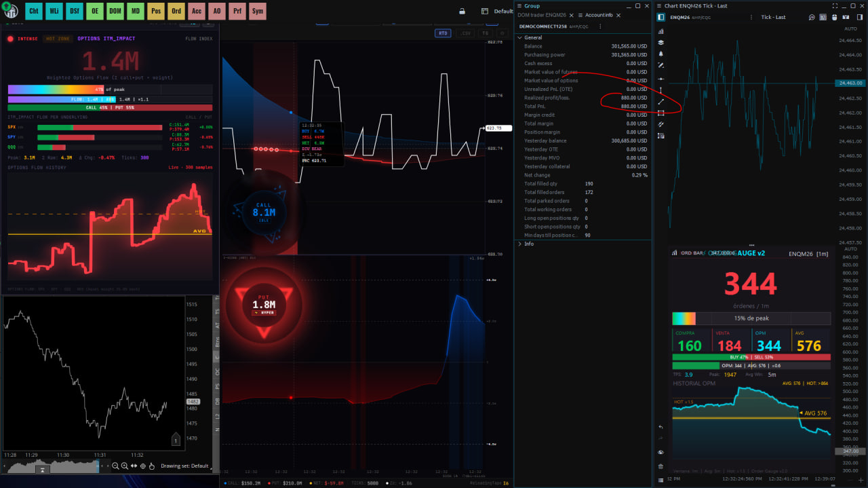868x488 pixels.
Task: Collapse the General section
Action: pyautogui.click(x=520, y=37)
